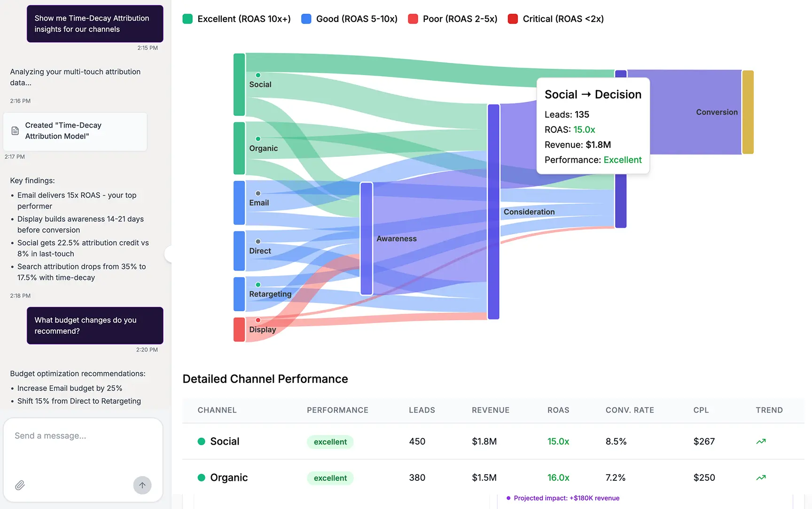Toggle the Critical (ROAS <2x) legend filter

[x=512, y=19]
